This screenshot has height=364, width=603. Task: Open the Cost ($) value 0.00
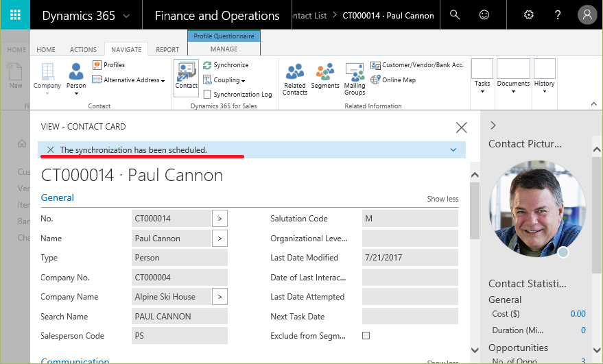click(x=578, y=314)
